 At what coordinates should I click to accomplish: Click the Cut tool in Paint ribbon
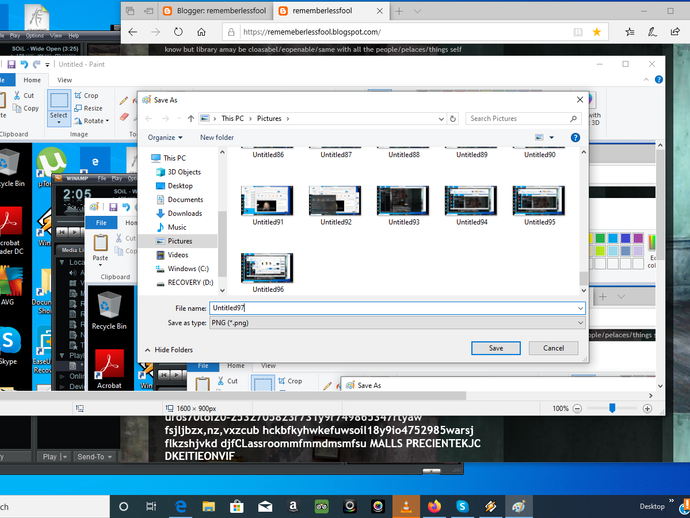24,96
